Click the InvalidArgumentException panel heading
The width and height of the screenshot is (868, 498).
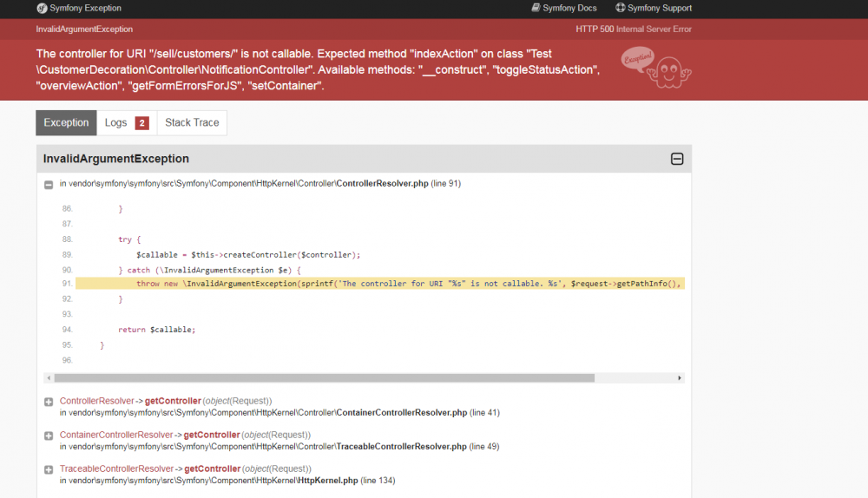116,159
